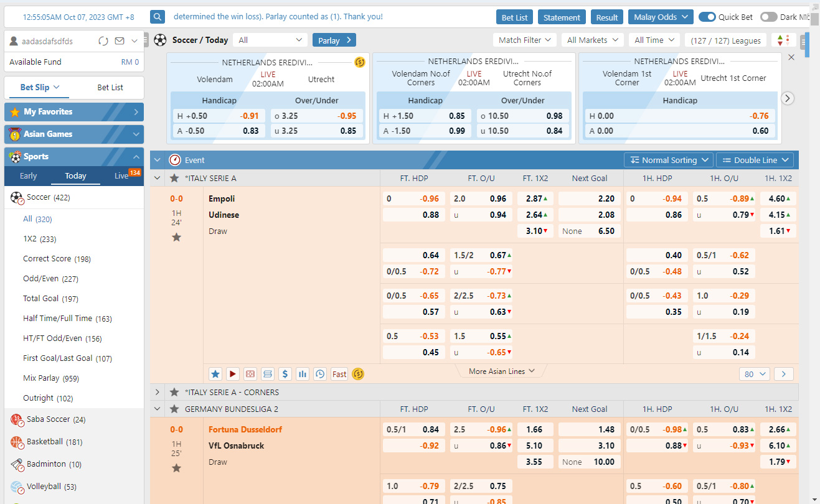Select Badminton in the sports list
The width and height of the screenshot is (820, 504).
pyautogui.click(x=54, y=464)
